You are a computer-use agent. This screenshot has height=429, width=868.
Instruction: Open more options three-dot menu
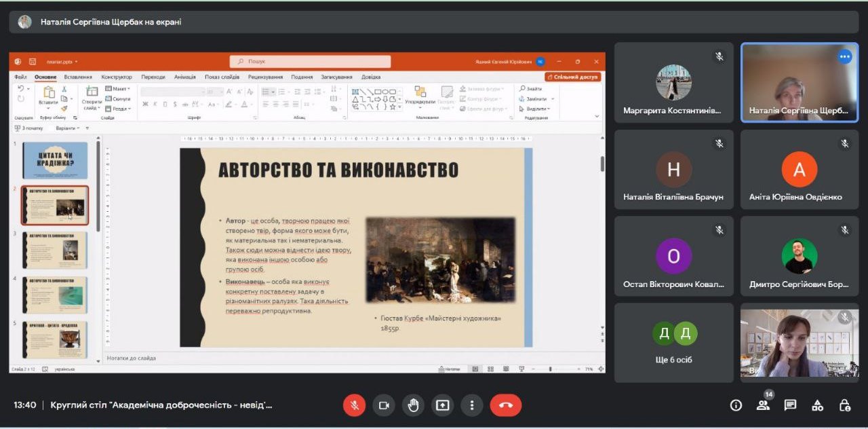471,405
